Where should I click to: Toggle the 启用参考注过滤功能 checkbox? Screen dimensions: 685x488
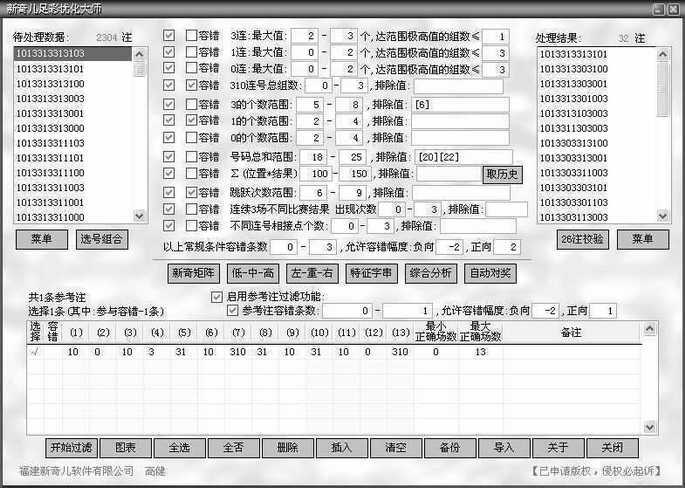tap(217, 297)
